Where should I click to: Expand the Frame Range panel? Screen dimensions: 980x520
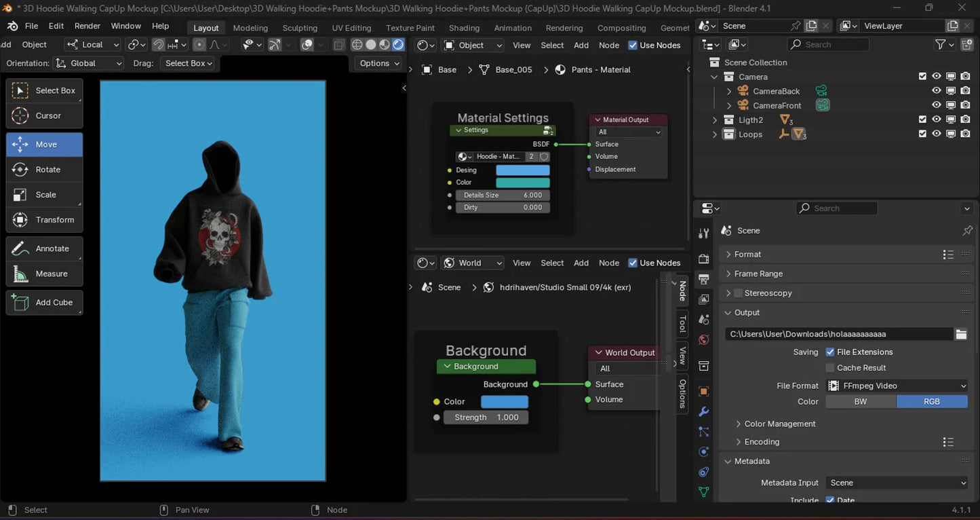pos(758,274)
